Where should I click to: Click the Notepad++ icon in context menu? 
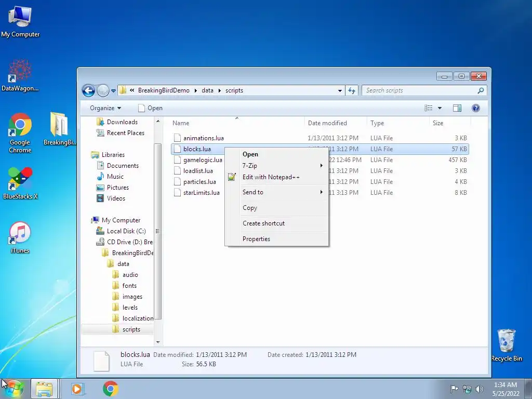click(x=232, y=177)
